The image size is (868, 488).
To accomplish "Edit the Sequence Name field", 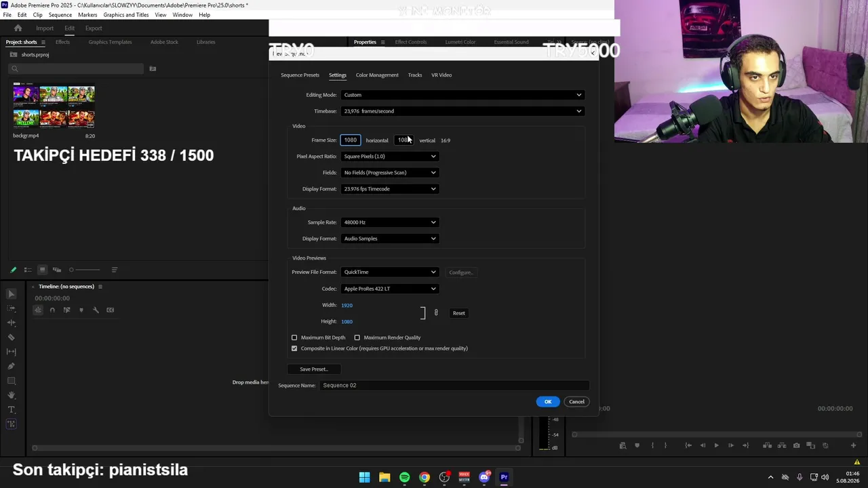I will point(454,386).
